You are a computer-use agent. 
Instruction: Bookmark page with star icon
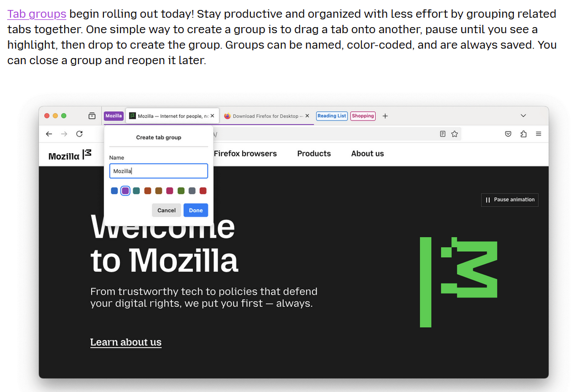454,134
